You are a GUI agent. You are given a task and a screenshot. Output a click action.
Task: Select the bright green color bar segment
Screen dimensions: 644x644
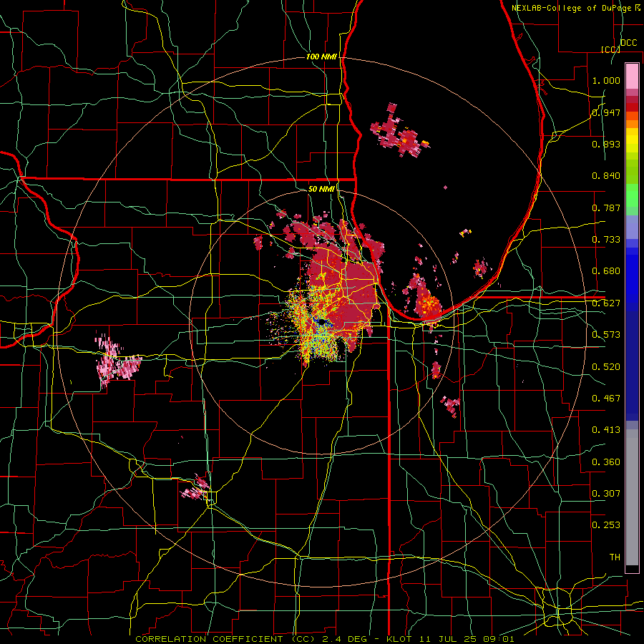click(632, 195)
